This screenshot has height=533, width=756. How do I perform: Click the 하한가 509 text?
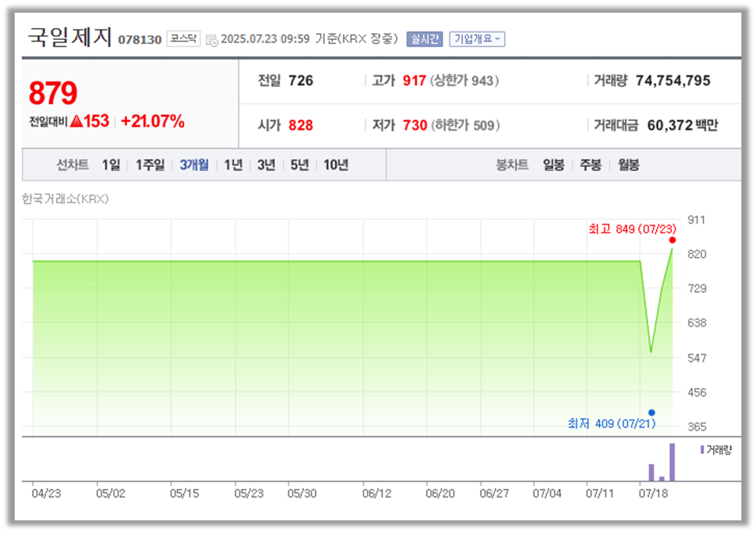pos(465,125)
